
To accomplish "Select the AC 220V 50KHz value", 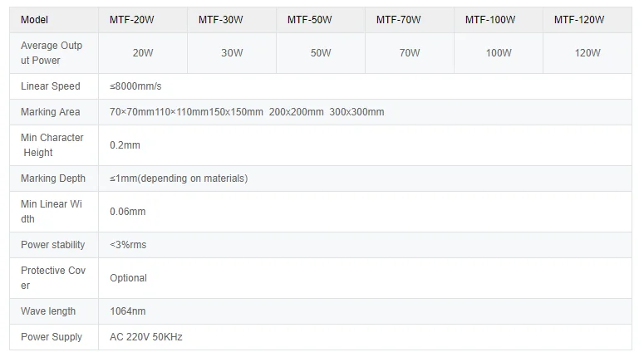I will point(145,337).
